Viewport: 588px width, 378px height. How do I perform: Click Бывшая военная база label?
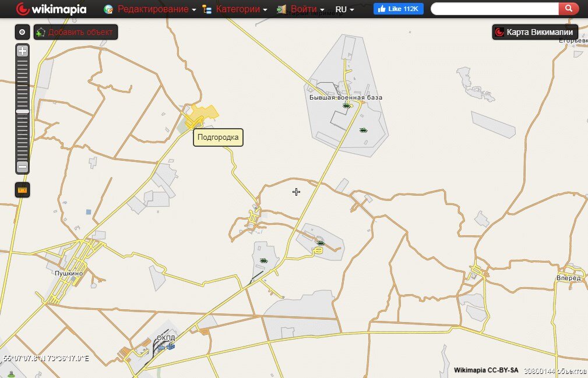tap(346, 97)
